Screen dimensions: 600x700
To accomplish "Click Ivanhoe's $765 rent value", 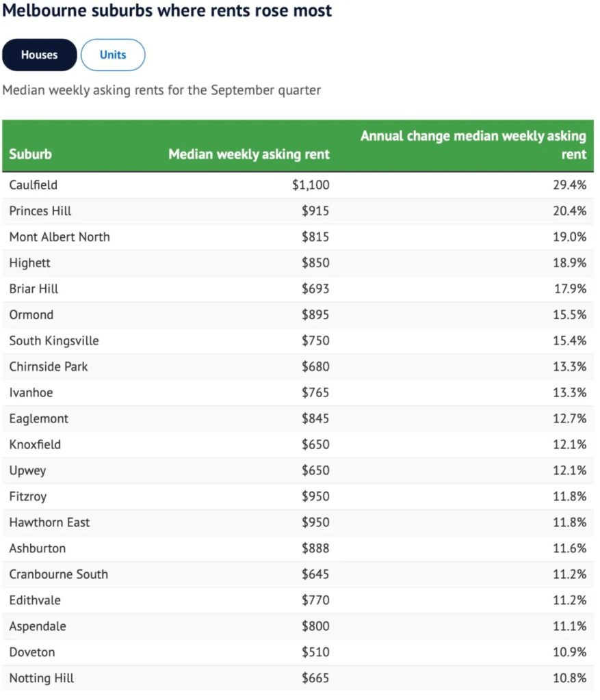I will point(315,393).
